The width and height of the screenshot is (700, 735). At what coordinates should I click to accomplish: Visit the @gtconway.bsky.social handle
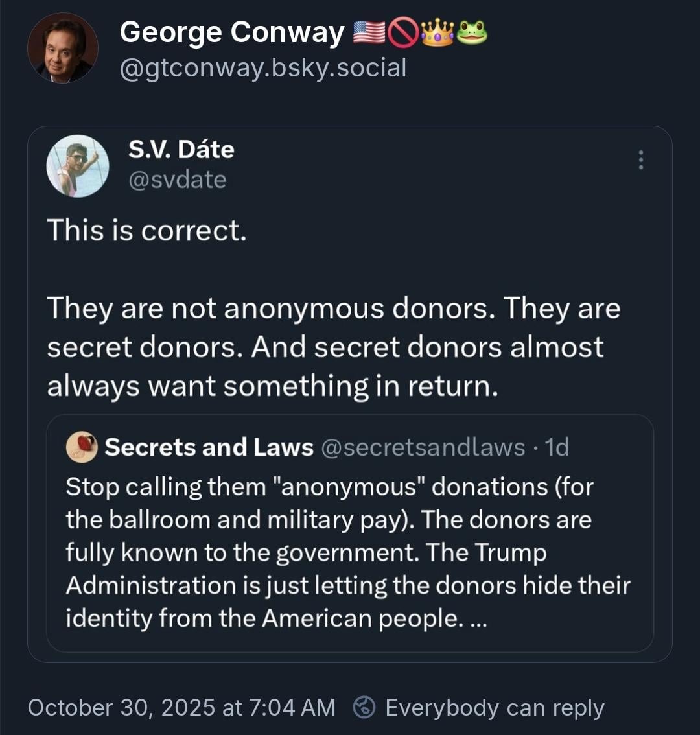262,67
